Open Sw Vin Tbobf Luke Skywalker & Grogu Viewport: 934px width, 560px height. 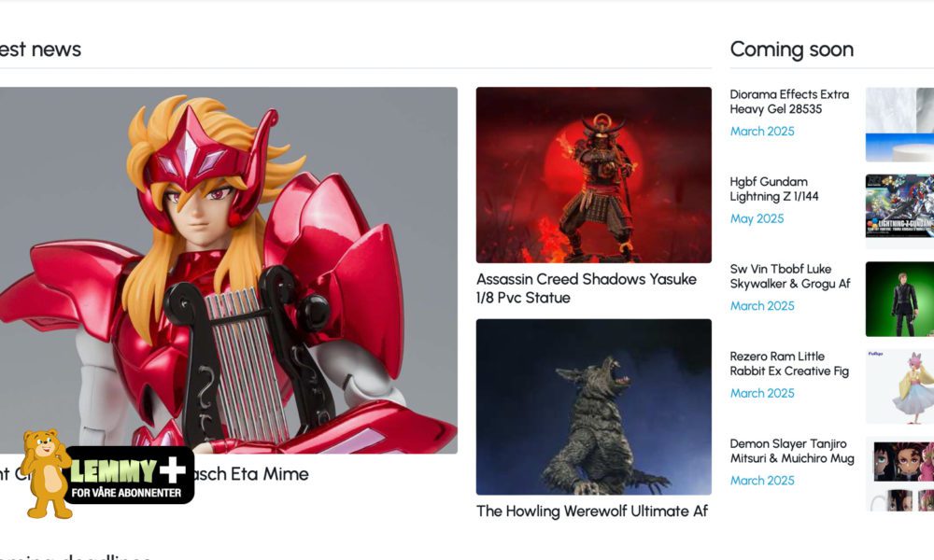coord(790,276)
